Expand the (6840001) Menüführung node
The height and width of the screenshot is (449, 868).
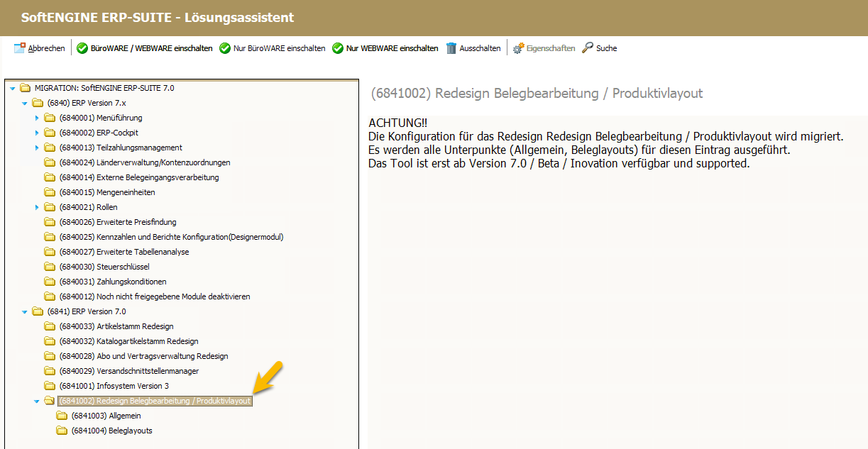point(37,118)
